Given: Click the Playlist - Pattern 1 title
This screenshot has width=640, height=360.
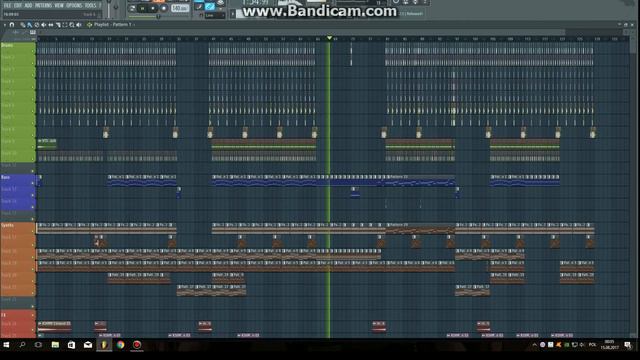Looking at the screenshot, I should coord(113,24).
